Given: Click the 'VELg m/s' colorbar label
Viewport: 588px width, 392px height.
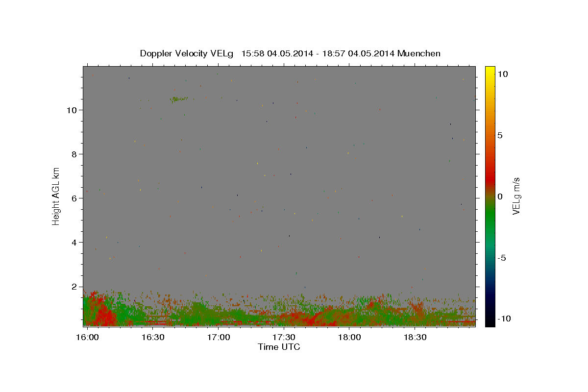Looking at the screenshot, I should tap(516, 196).
